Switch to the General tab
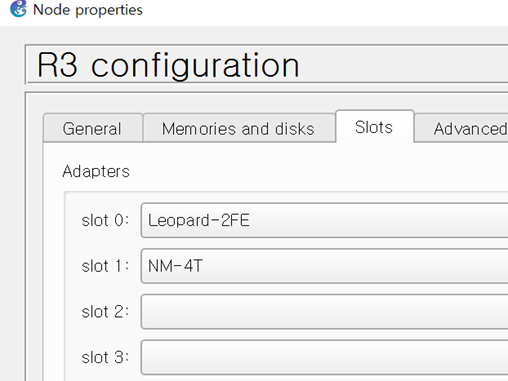 [x=93, y=128]
